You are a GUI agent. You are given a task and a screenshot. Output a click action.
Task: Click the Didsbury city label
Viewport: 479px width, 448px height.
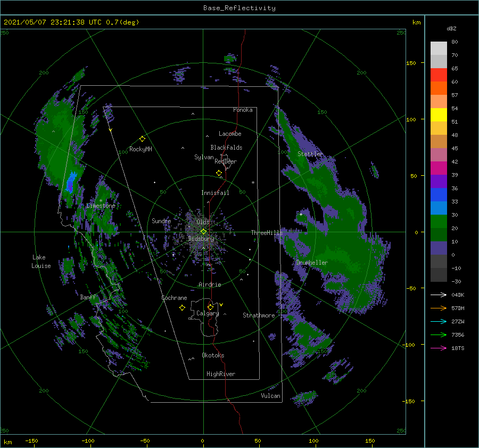[201, 239]
